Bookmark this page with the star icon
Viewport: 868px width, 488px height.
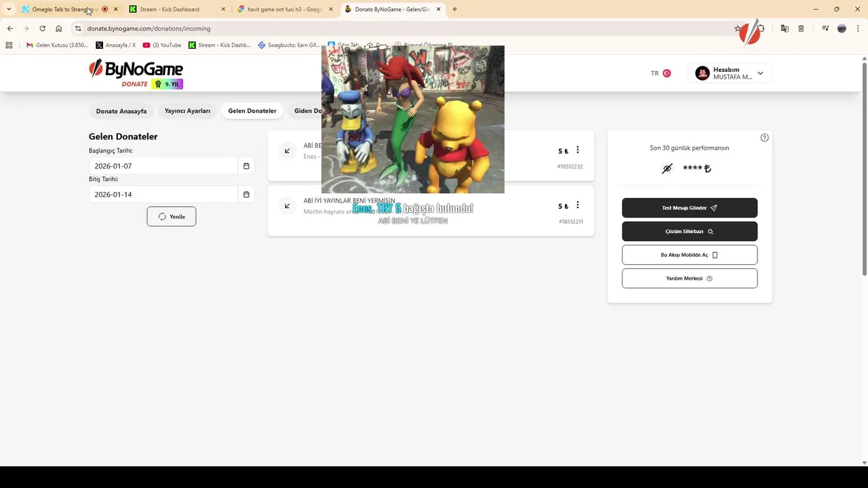click(x=738, y=28)
